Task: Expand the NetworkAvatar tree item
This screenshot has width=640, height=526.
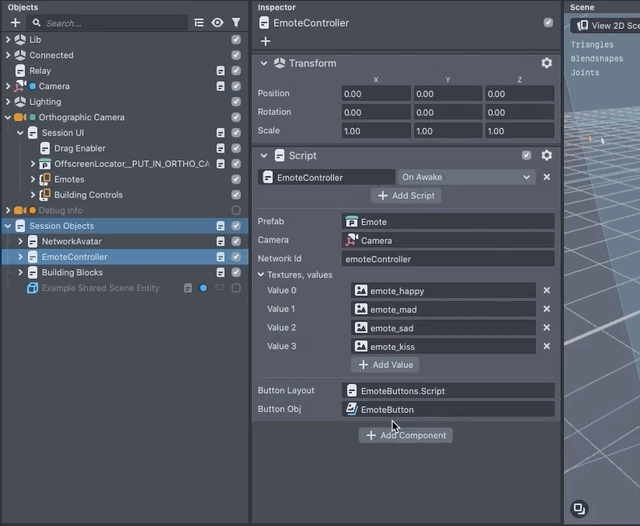Action: point(20,241)
